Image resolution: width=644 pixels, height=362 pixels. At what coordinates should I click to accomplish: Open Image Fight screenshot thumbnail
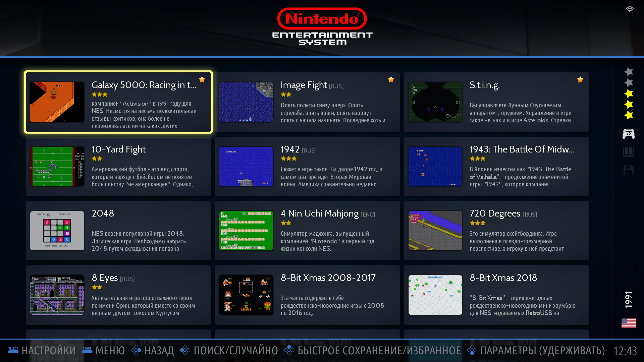tap(246, 102)
